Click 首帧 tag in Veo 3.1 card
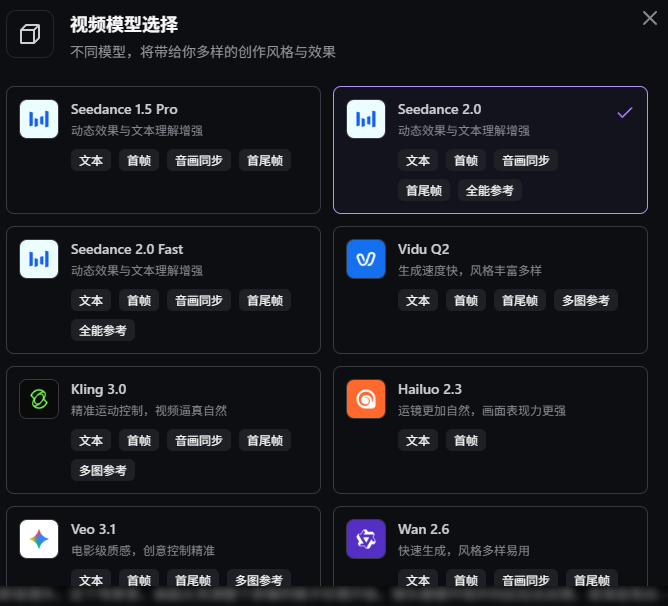Viewport: 668px width, 606px height. 139,579
